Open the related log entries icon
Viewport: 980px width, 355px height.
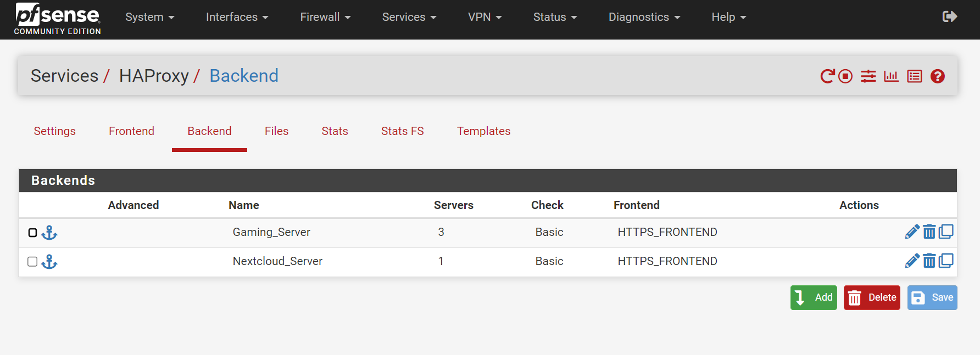coord(915,76)
